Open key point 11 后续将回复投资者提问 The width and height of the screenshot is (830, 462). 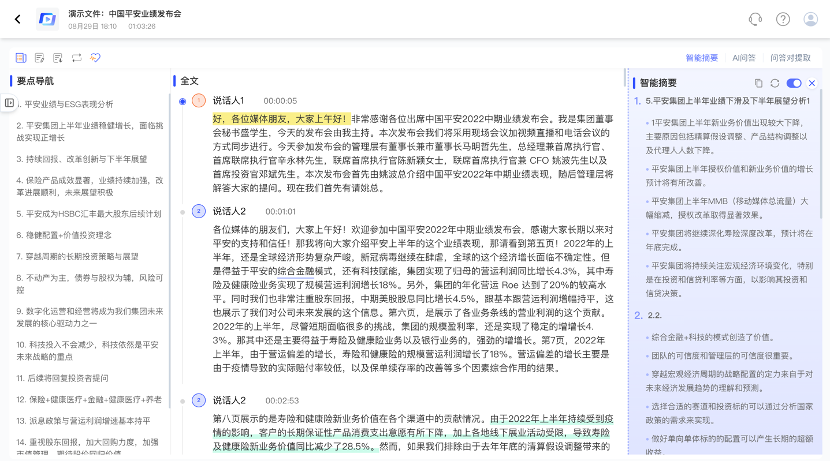click(62, 378)
